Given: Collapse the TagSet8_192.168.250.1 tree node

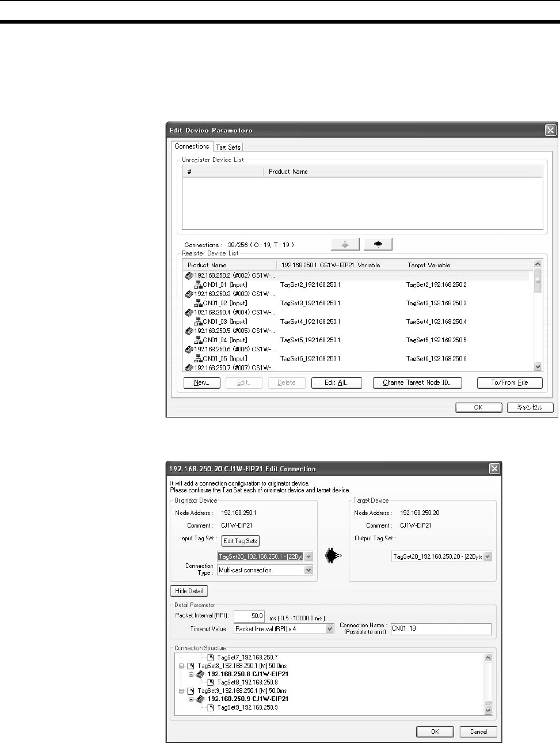Looking at the screenshot, I should (181, 666).
